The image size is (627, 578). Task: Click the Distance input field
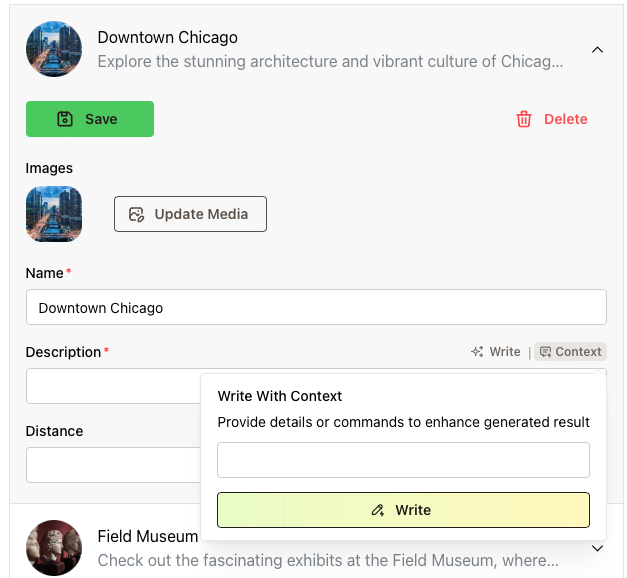click(112, 465)
